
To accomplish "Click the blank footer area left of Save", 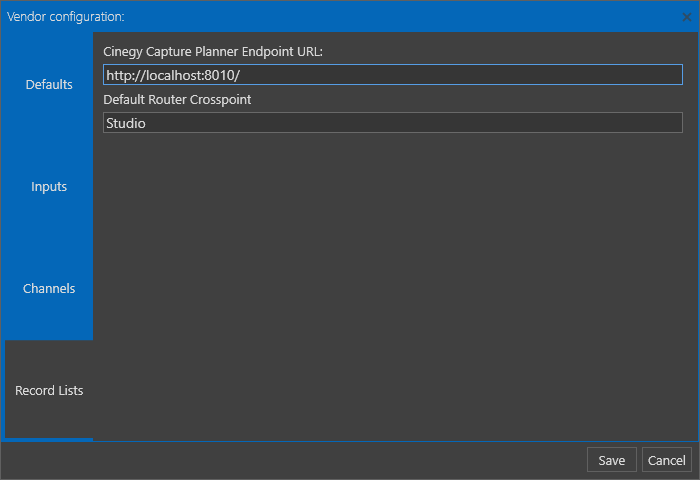I will point(292,460).
